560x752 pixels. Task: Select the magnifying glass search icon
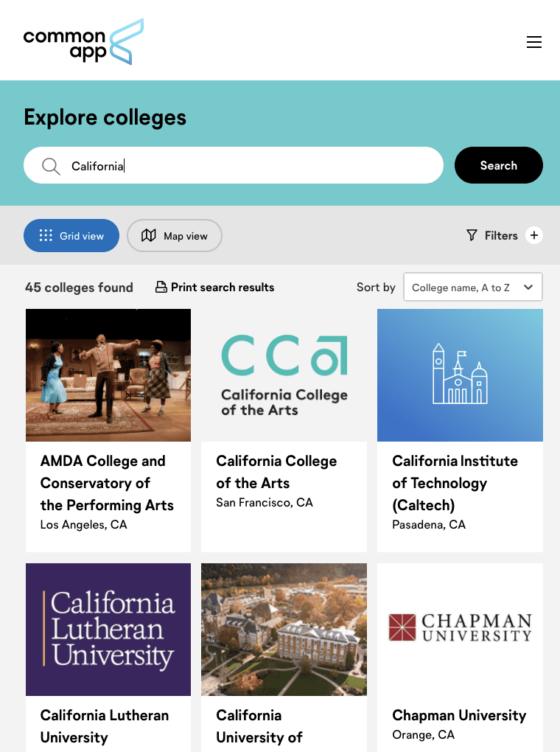[x=50, y=165]
